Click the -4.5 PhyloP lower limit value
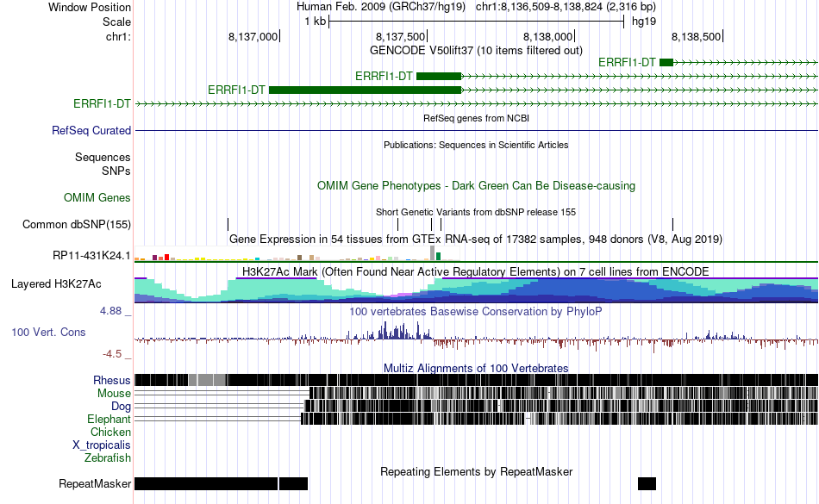 tap(112, 354)
